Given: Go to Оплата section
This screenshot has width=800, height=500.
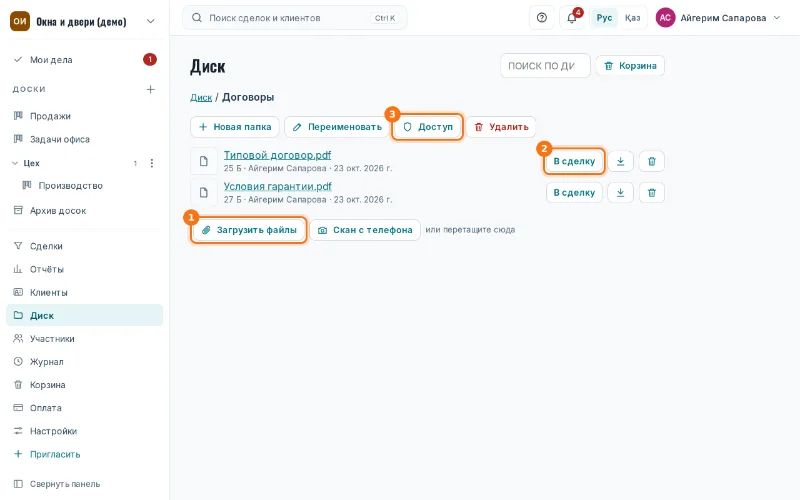Looking at the screenshot, I should [x=85, y=408].
